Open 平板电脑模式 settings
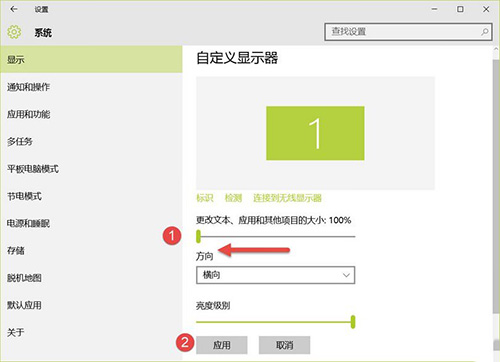The height and width of the screenshot is (362, 500). pyautogui.click(x=91, y=169)
